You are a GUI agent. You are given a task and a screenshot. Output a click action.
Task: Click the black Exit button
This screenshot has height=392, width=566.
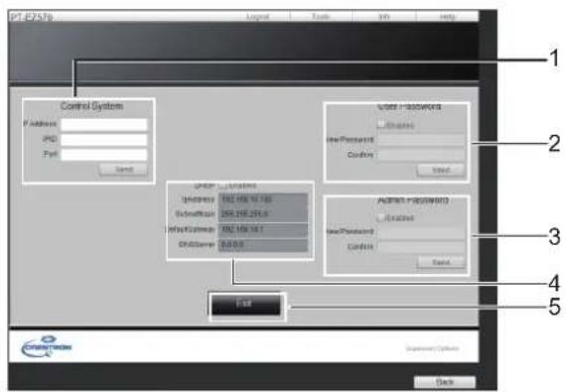click(245, 305)
